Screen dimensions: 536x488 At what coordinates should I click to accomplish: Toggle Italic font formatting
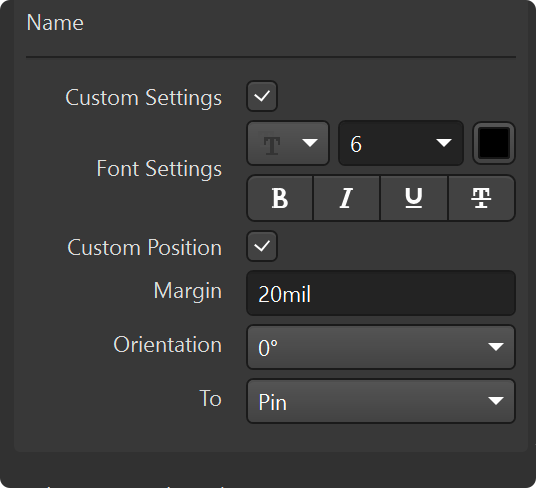coord(346,198)
